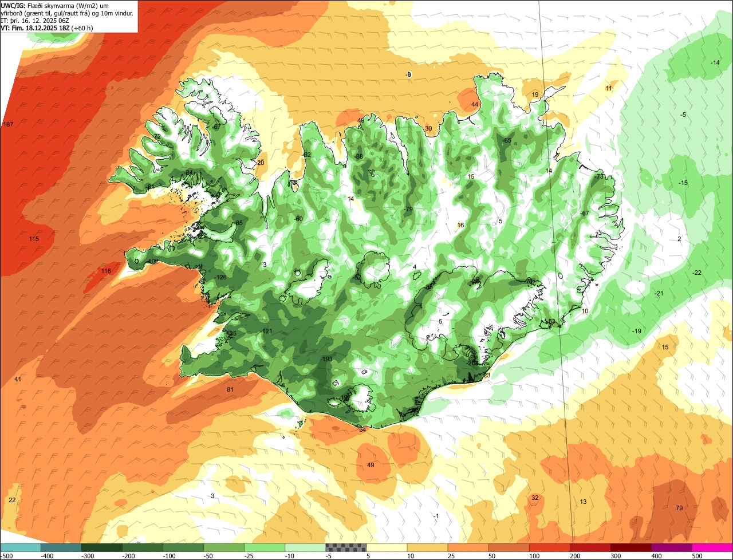Click the map value '-60' in northwest Iceland

[x=298, y=219]
